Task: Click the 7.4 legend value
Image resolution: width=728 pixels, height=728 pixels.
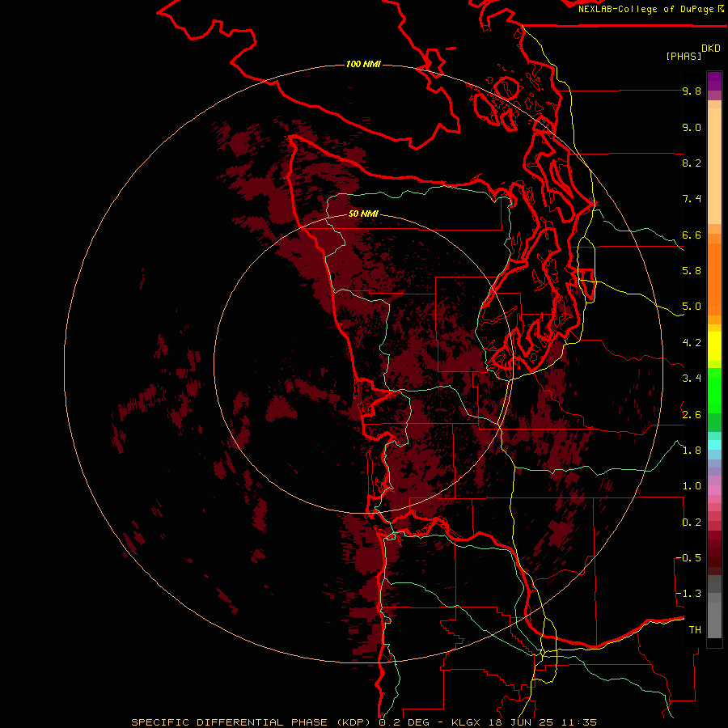Action: pos(692,199)
